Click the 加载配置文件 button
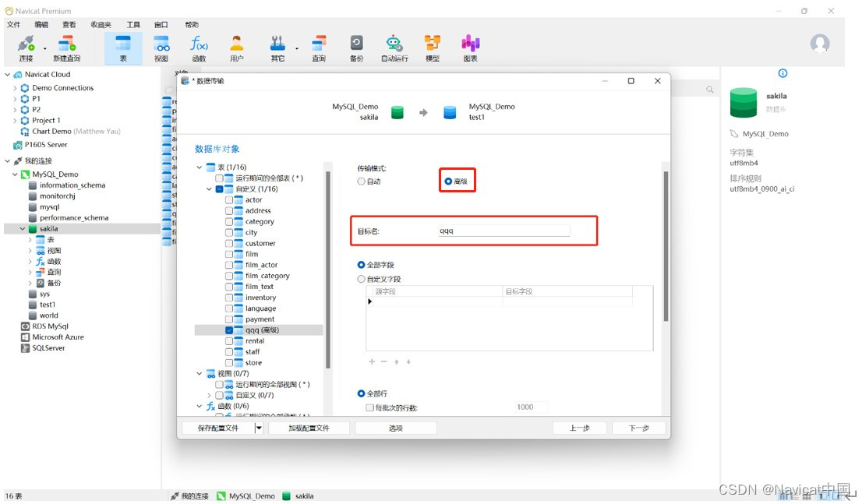 (x=309, y=428)
